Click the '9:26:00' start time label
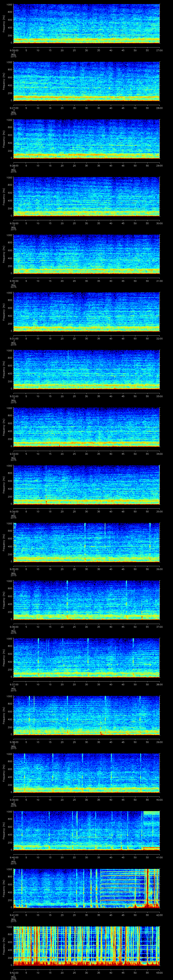This screenshot has width=173, height=980. click(14, 50)
